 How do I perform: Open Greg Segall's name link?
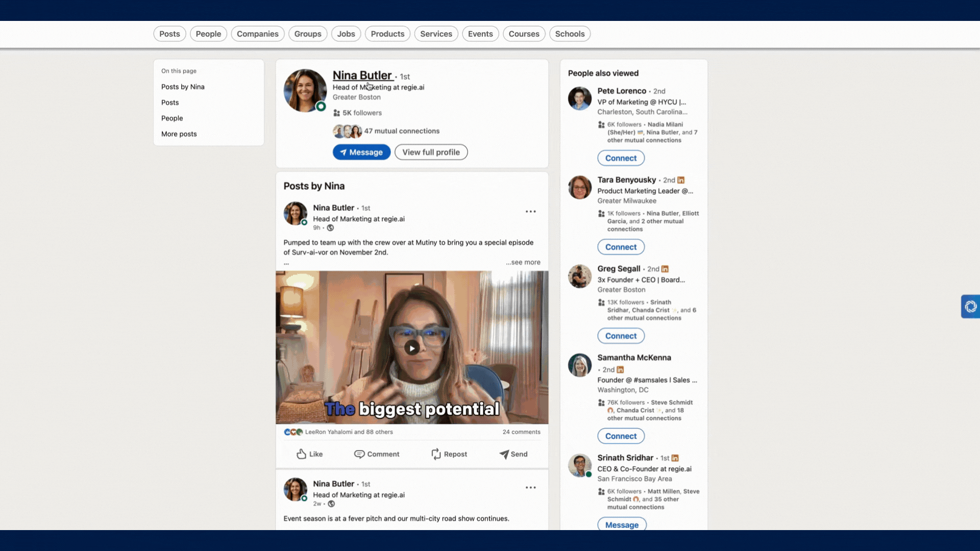click(619, 269)
